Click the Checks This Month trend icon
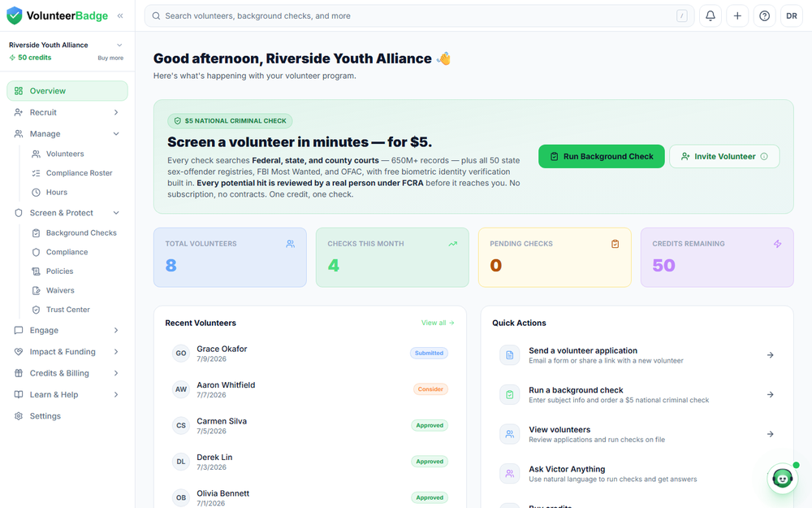The width and height of the screenshot is (812, 508). point(452,244)
